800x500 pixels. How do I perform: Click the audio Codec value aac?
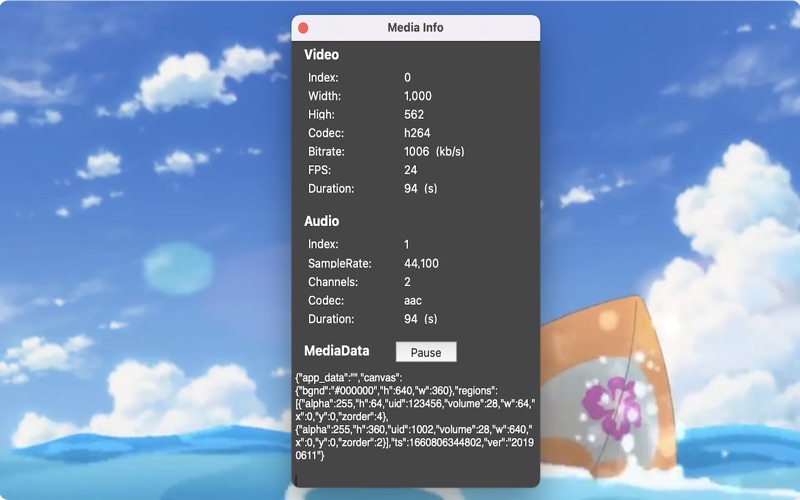[413, 301]
